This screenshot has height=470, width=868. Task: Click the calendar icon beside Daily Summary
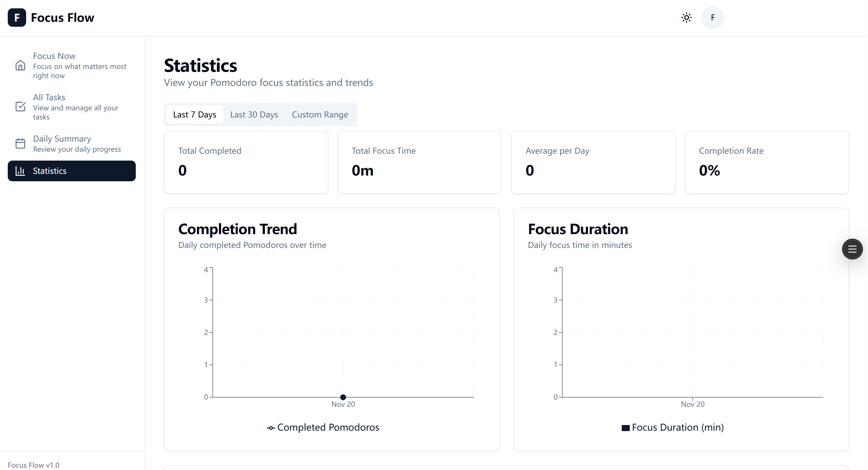point(20,143)
